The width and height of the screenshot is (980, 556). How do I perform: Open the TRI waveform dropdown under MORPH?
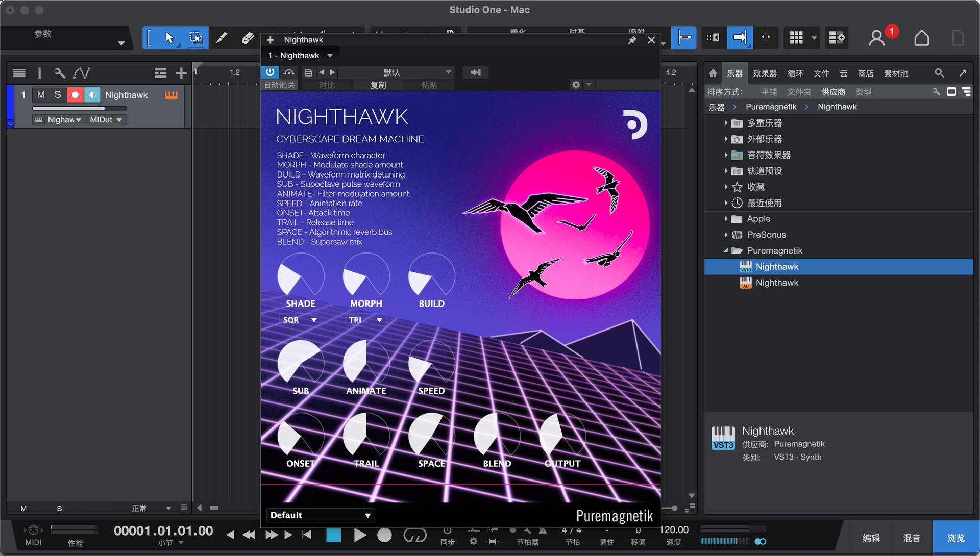[x=365, y=320]
